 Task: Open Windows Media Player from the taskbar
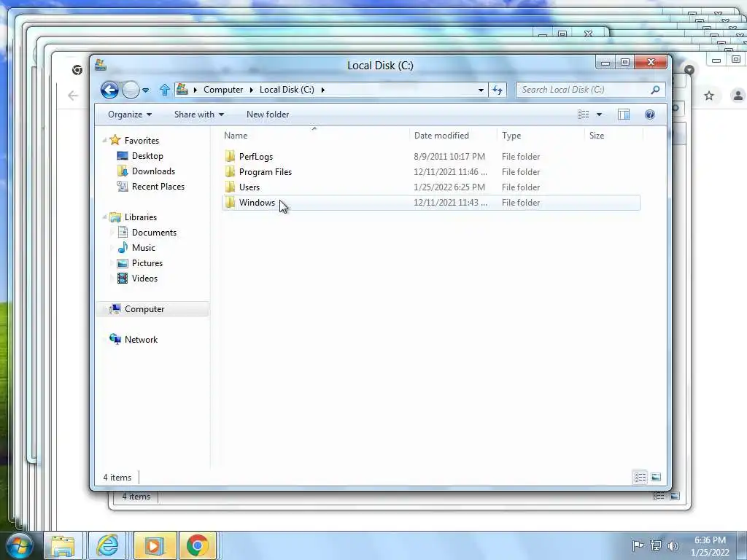[x=155, y=545]
